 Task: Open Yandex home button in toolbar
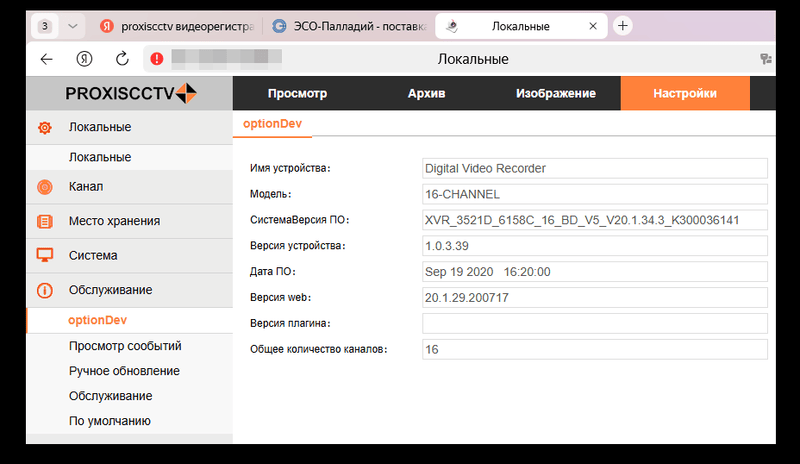(84, 59)
